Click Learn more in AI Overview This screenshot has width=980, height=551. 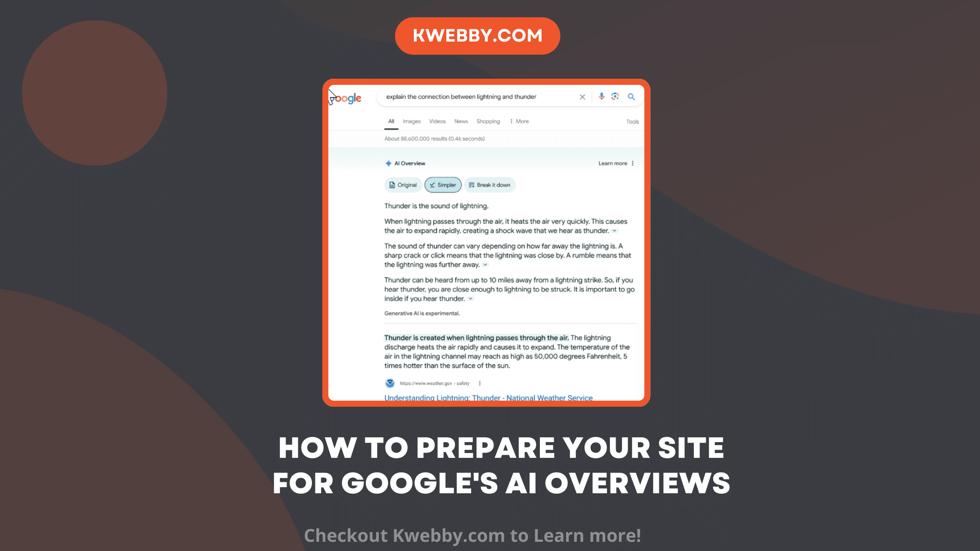610,163
